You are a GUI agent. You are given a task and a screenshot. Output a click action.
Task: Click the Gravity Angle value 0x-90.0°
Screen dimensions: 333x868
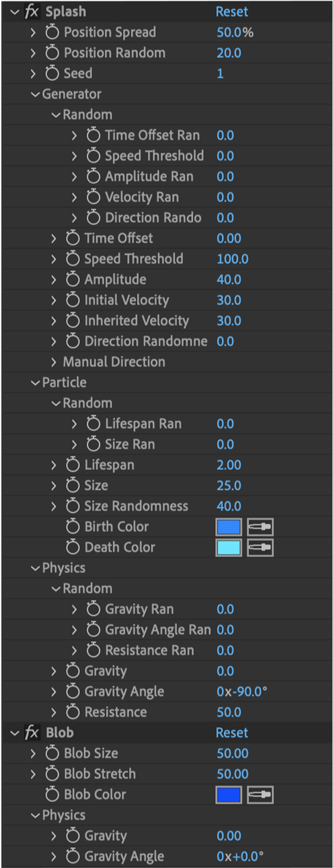242,692
